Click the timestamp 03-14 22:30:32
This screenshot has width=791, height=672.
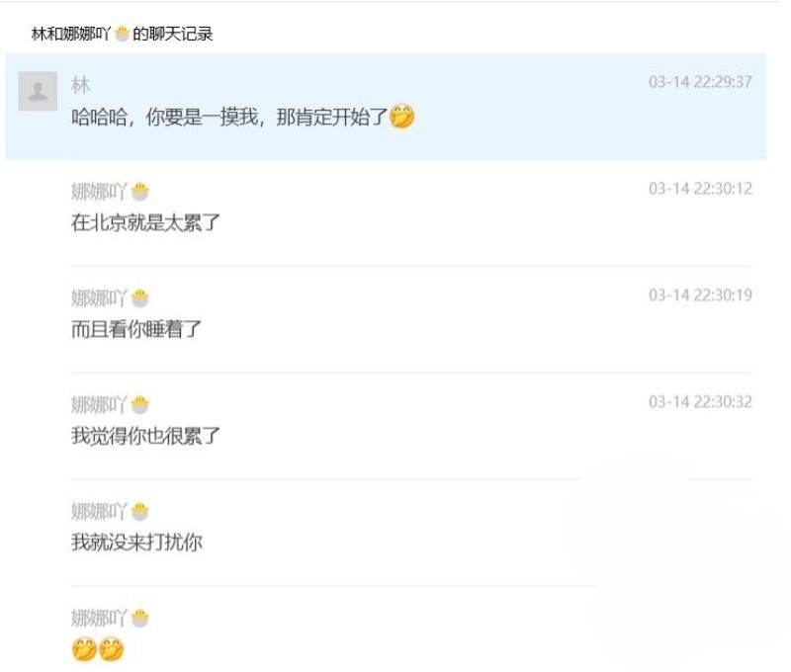(700, 402)
